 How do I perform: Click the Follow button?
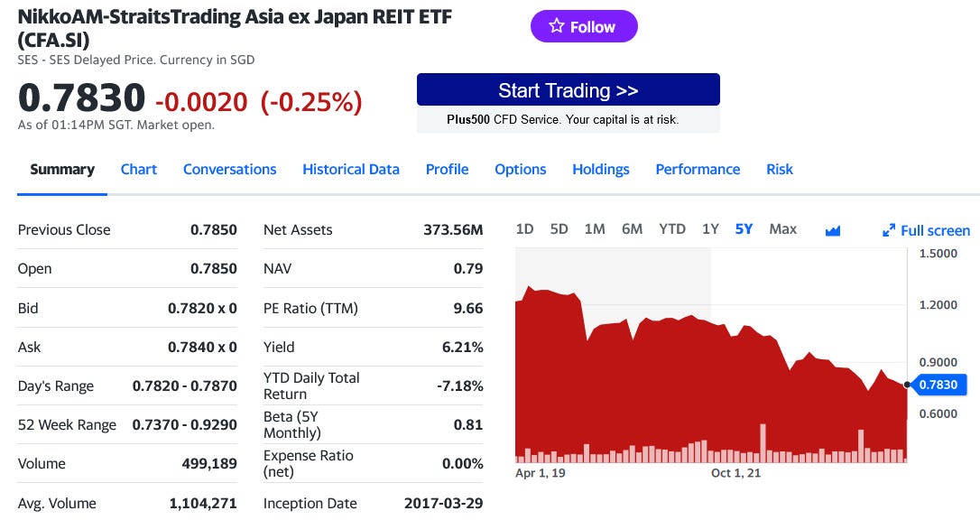[584, 26]
